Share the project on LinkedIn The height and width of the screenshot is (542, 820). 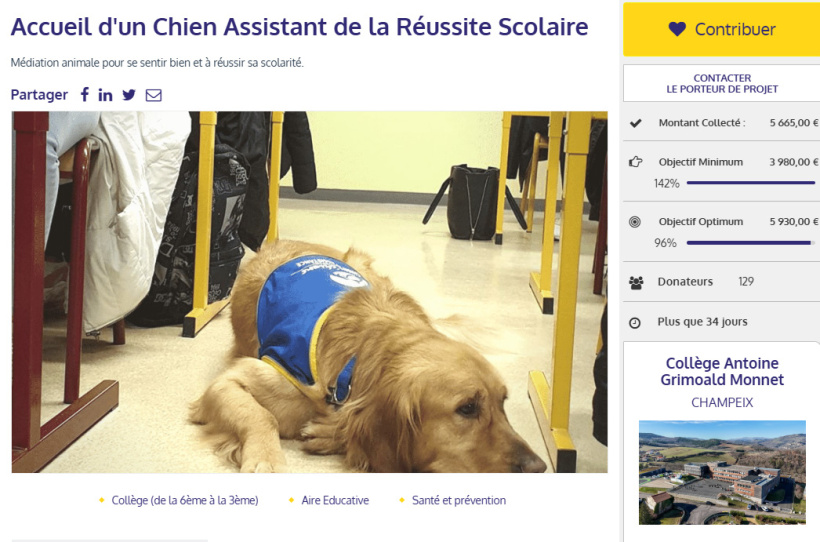point(105,95)
